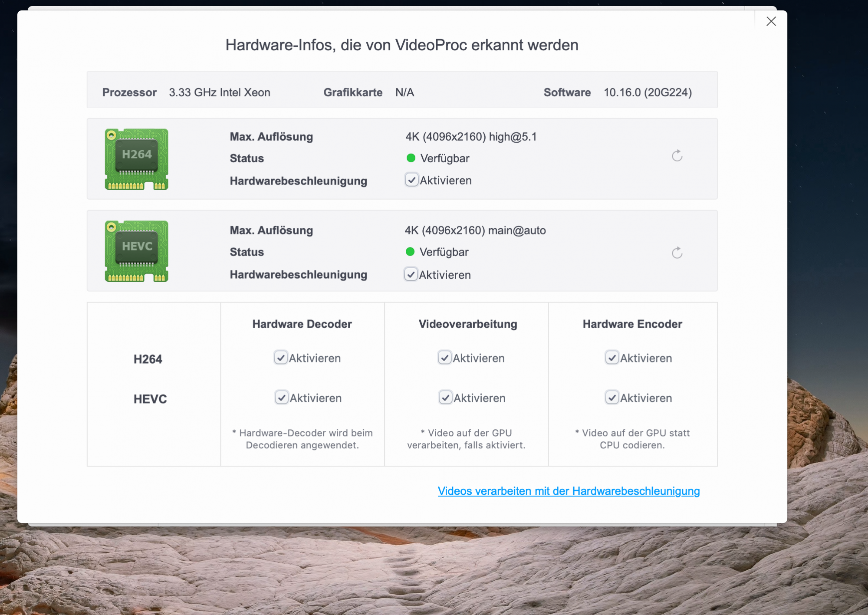The image size is (868, 615).
Task: Toggle HEVC Hardwarebeschleunigung Aktivieren checkbox
Action: coord(411,274)
